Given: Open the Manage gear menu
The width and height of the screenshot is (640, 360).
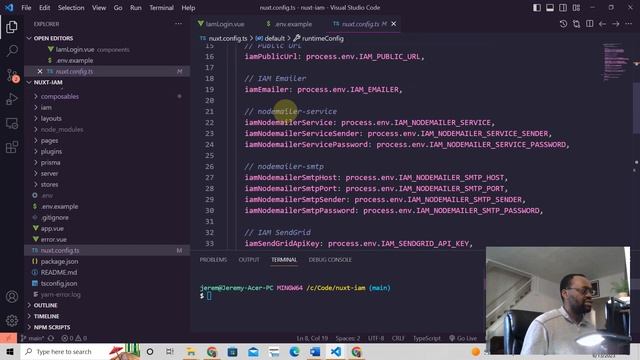Looking at the screenshot, I should coord(12,321).
